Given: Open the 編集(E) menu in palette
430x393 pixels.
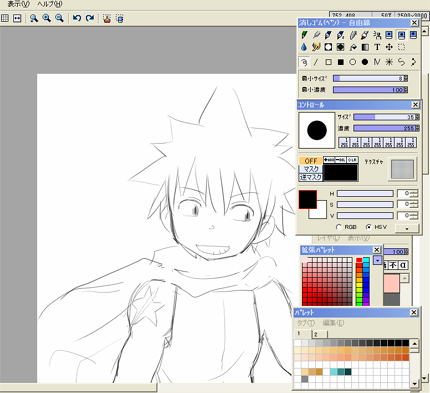Looking at the screenshot, I should [x=333, y=323].
